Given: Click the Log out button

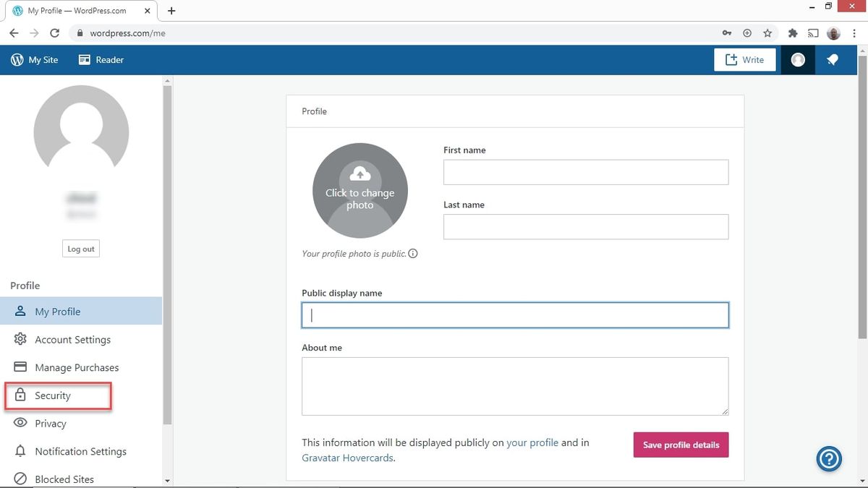Looking at the screenshot, I should (x=80, y=248).
